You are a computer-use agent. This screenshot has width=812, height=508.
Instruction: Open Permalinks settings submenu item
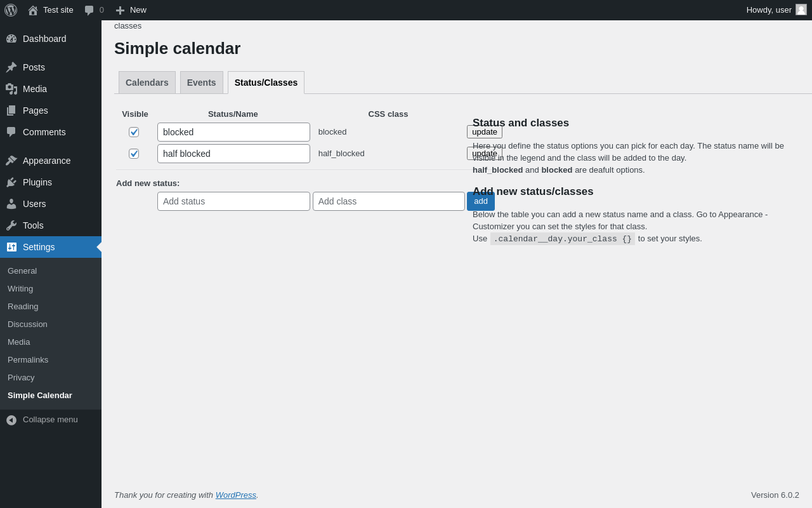[x=28, y=359]
